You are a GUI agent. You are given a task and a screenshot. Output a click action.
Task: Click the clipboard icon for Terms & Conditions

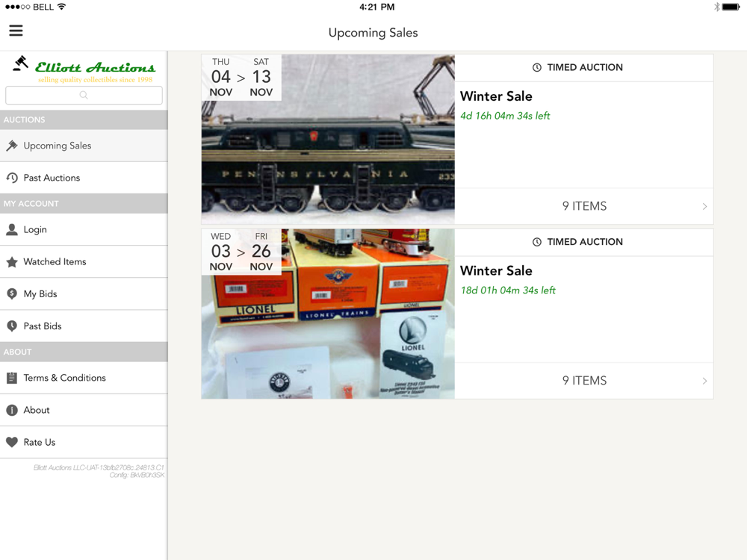pyautogui.click(x=12, y=378)
